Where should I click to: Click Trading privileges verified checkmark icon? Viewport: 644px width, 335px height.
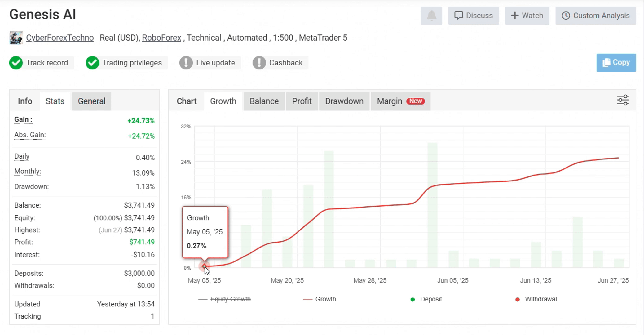[92, 63]
